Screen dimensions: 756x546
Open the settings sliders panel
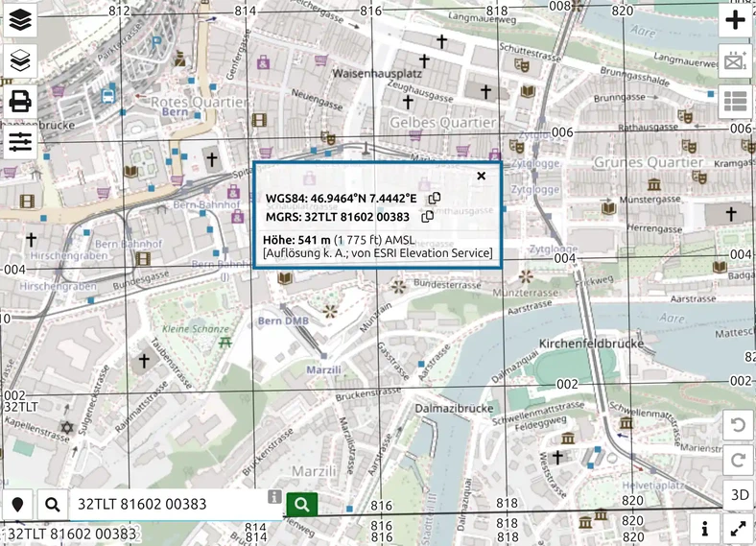pyautogui.click(x=20, y=142)
